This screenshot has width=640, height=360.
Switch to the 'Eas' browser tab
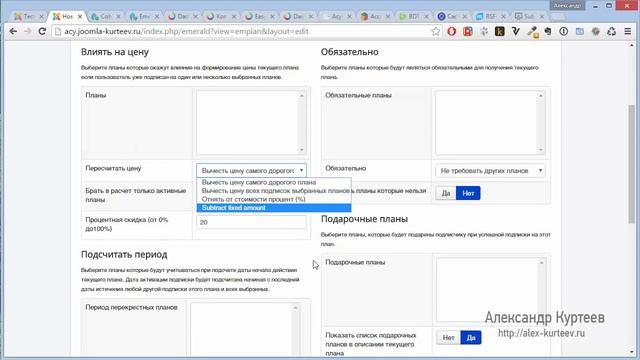(x=259, y=16)
